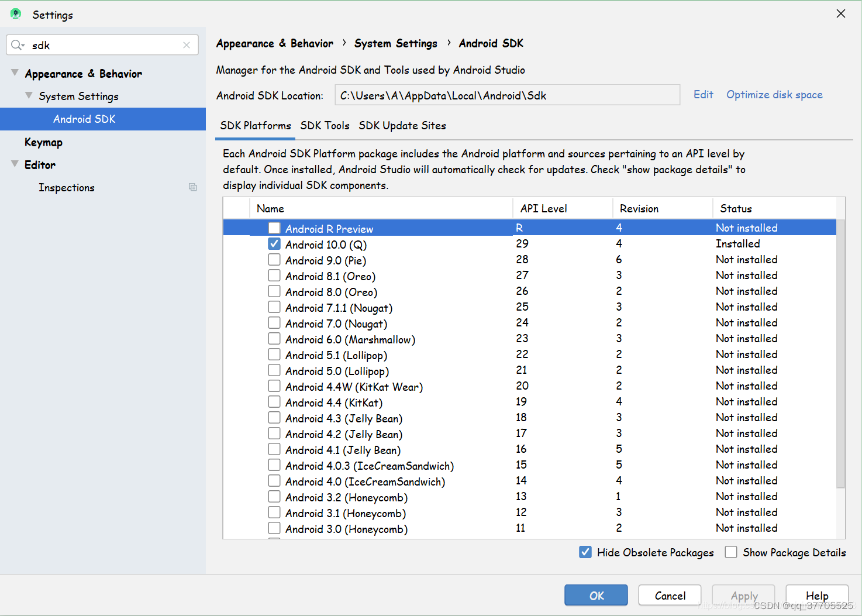Switch to the SDK Tools tab
Image resolution: width=862 pixels, height=616 pixels.
[325, 125]
